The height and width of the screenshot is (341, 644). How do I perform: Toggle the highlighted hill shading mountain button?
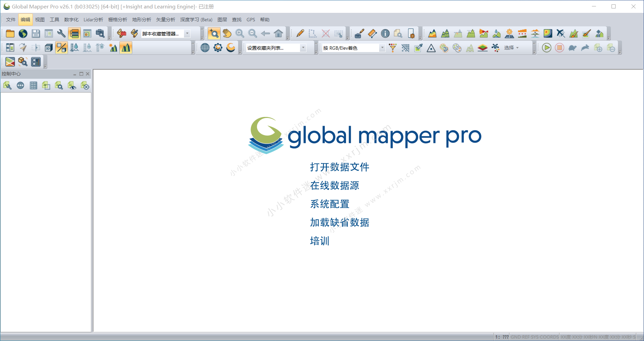click(x=126, y=48)
